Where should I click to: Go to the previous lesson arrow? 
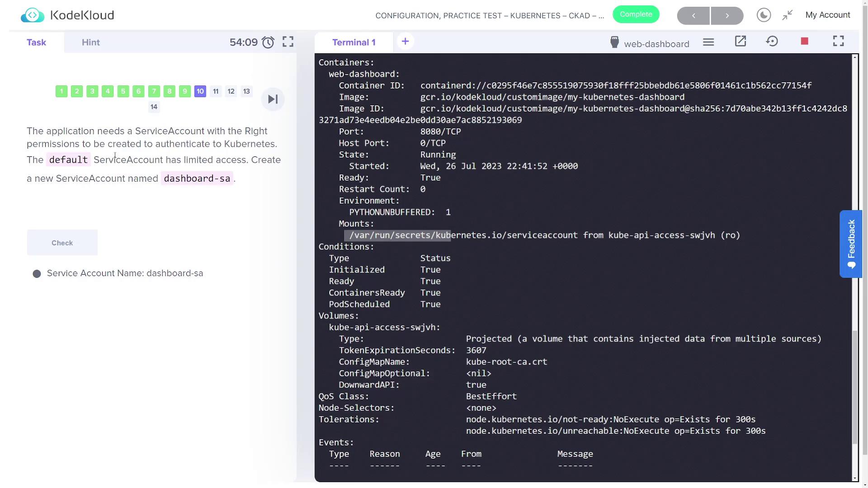(693, 16)
